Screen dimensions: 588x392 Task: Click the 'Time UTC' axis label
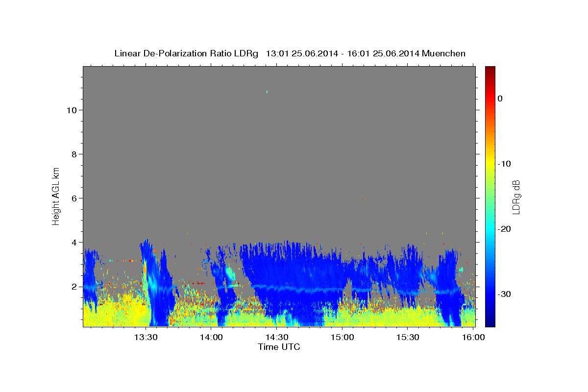point(279,347)
